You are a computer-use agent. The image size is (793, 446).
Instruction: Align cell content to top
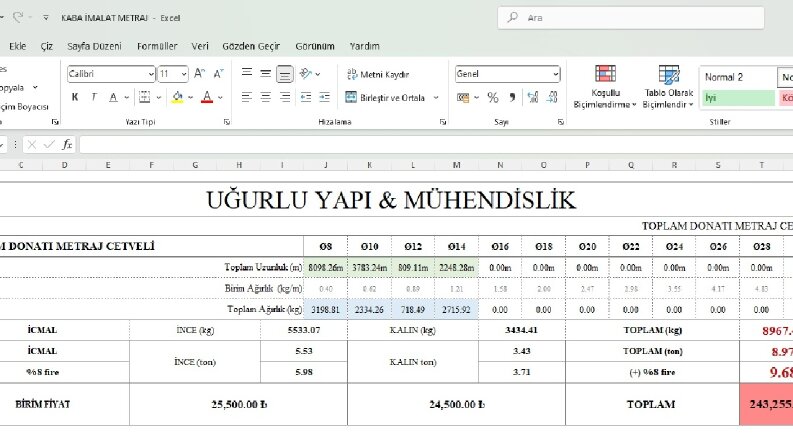(x=247, y=73)
